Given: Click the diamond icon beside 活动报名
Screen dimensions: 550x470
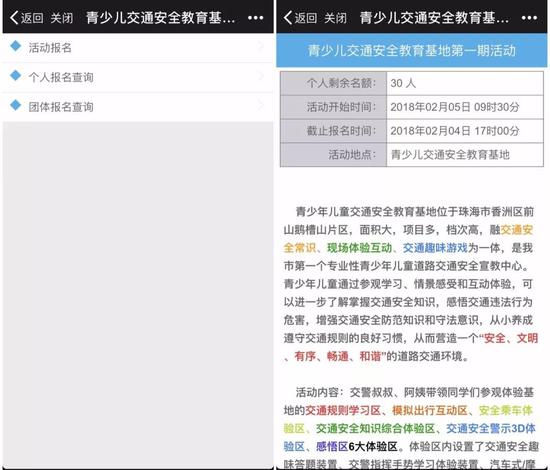Looking at the screenshot, I should coord(15,46).
